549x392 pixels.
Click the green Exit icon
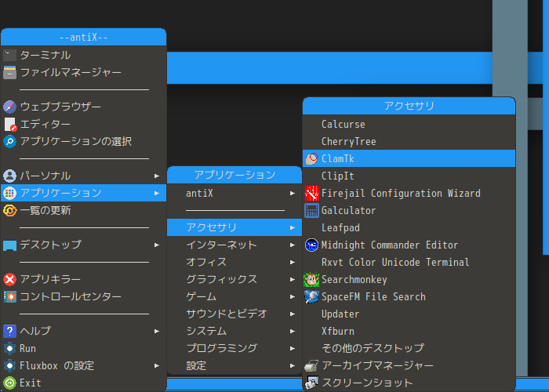click(9, 383)
